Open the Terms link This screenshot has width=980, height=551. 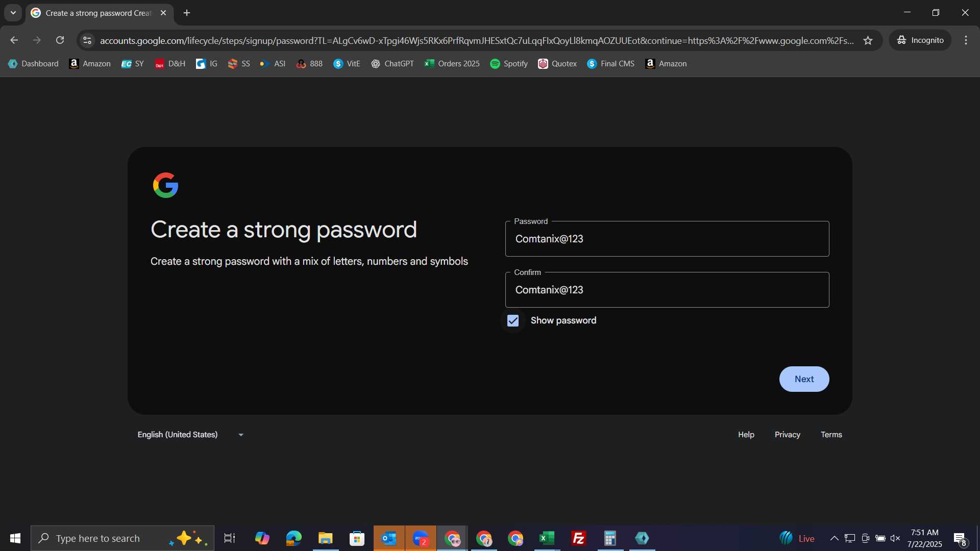pyautogui.click(x=831, y=435)
